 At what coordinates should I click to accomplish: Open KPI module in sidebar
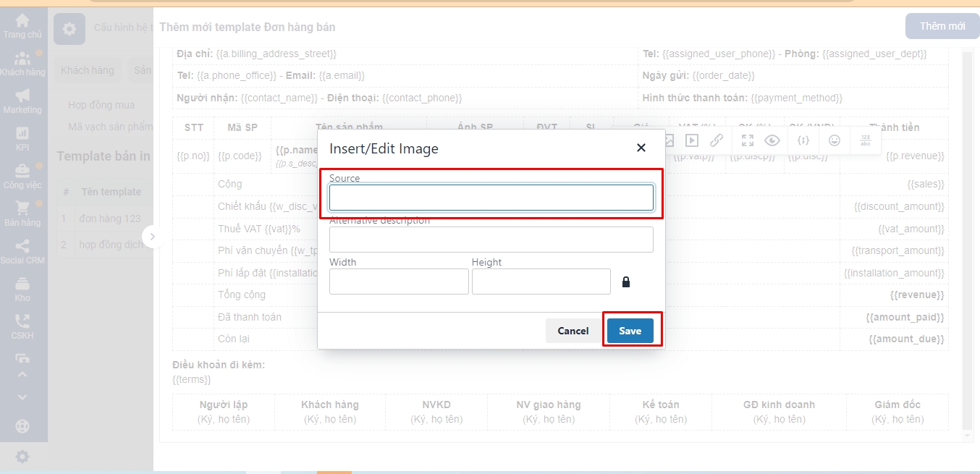point(22,139)
